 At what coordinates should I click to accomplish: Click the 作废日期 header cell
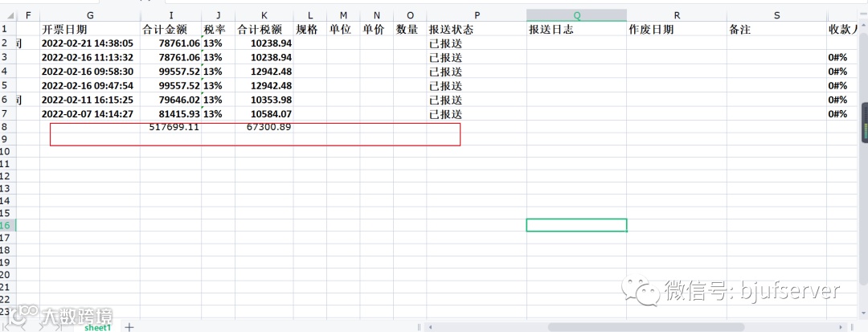point(677,29)
